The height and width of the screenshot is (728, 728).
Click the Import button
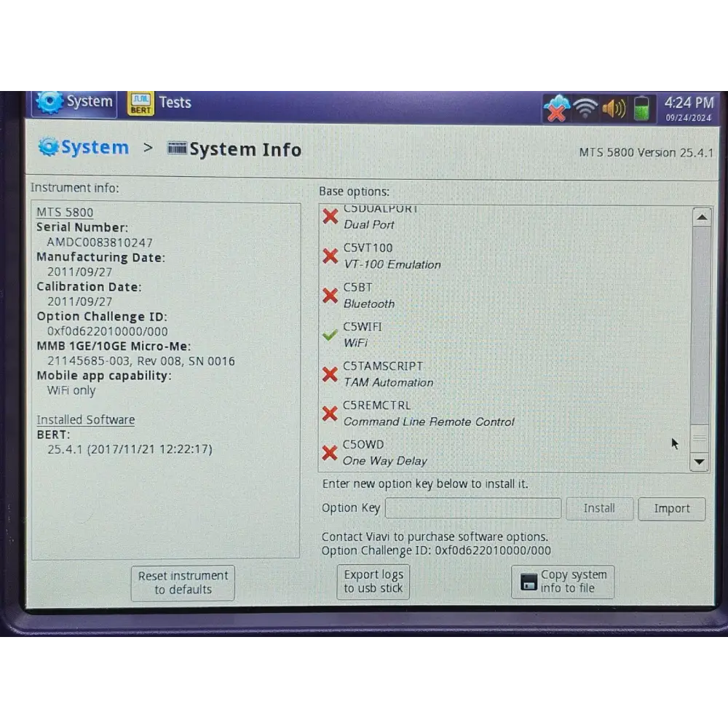tap(672, 509)
